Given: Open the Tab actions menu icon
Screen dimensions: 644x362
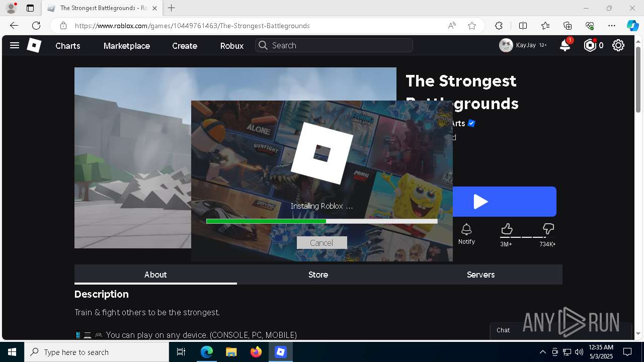Looking at the screenshot, I should click(30, 8).
